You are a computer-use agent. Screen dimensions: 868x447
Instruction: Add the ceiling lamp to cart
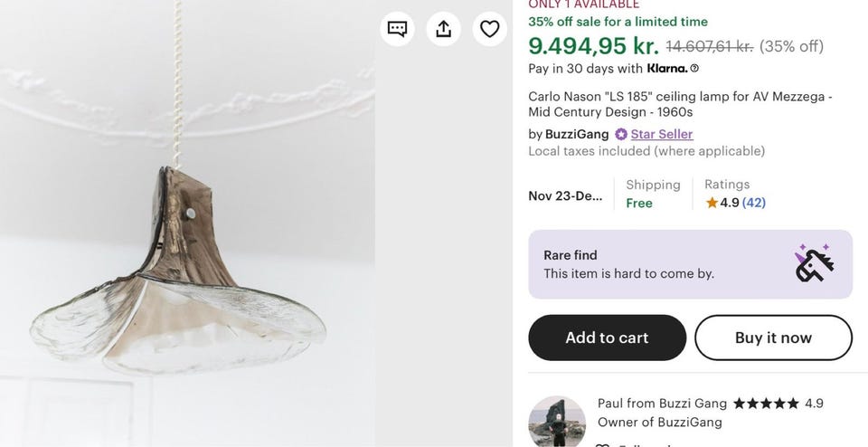(607, 338)
